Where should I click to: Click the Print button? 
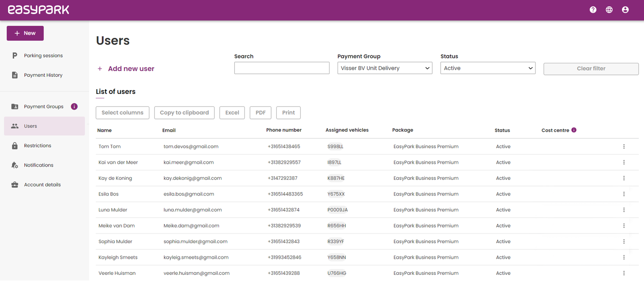click(x=288, y=113)
